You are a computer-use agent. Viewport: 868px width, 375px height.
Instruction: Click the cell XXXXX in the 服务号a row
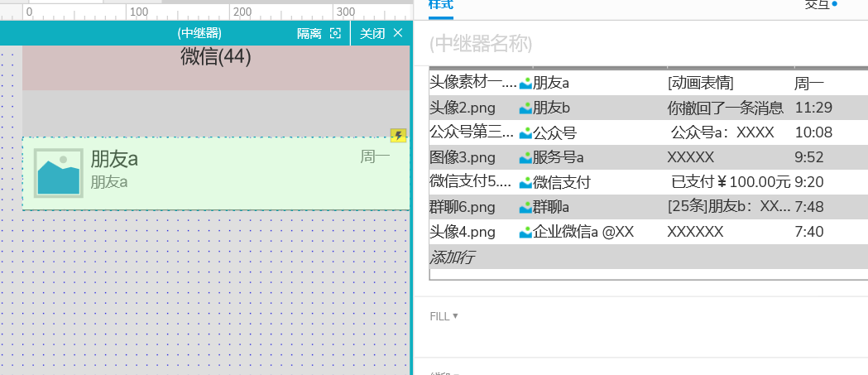[691, 157]
